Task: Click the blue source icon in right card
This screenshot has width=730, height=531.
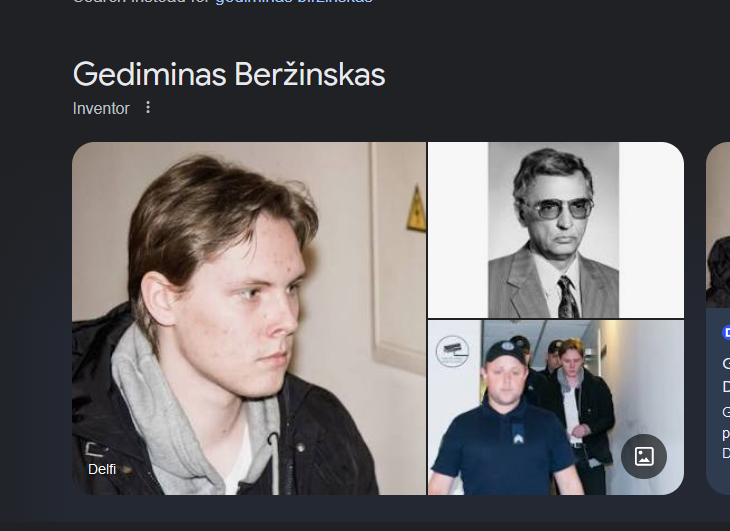Action: point(726,332)
